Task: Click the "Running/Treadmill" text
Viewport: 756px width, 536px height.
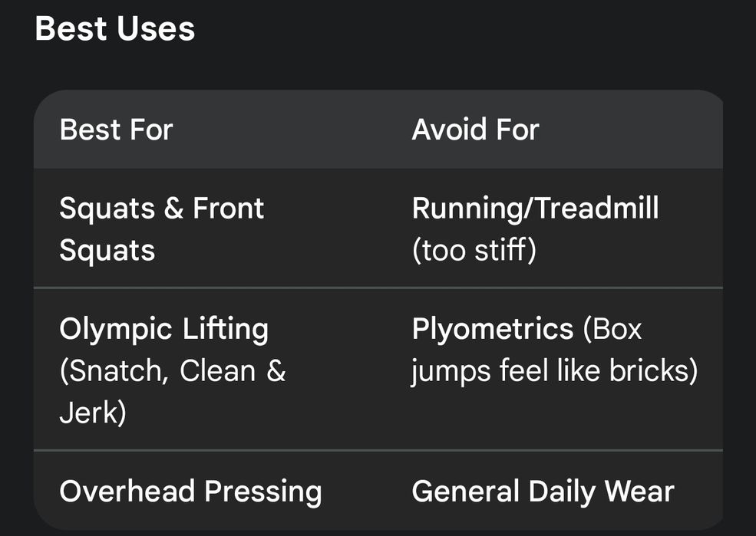Action: pos(535,209)
